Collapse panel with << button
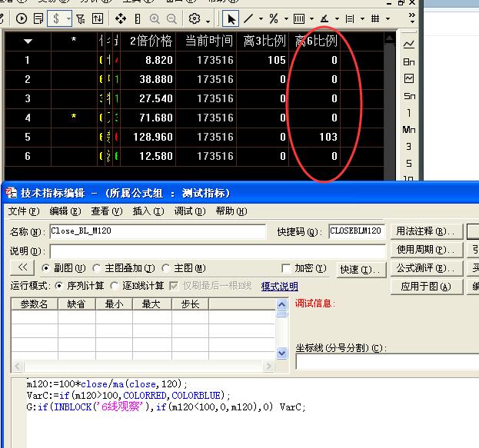Screen dimensions: 479x448 pyautogui.click(x=22, y=267)
